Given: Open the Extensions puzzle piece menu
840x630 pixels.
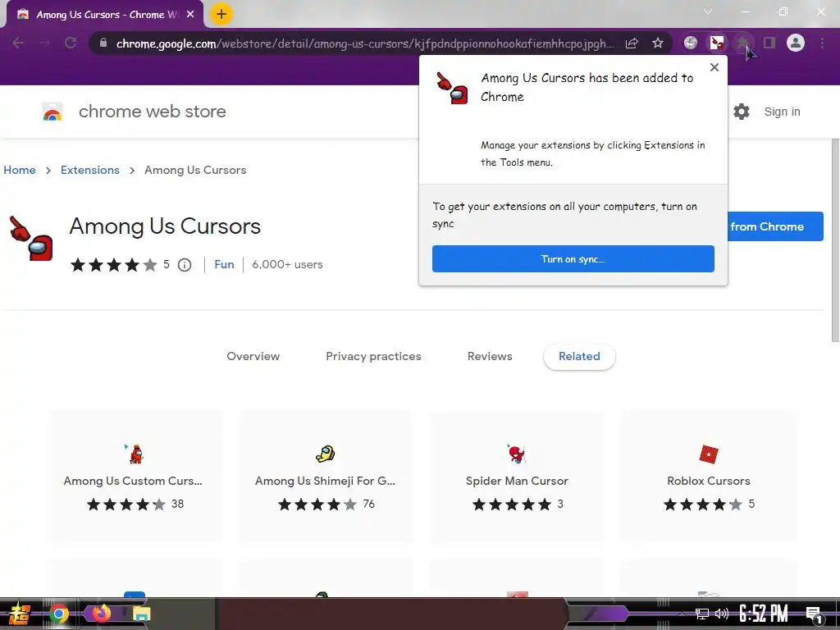Looking at the screenshot, I should (742, 43).
